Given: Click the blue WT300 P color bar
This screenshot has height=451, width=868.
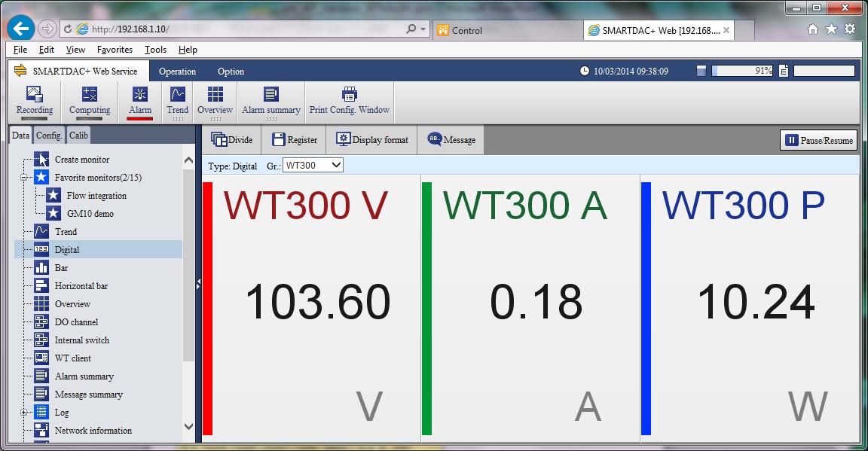Looking at the screenshot, I should [x=646, y=309].
